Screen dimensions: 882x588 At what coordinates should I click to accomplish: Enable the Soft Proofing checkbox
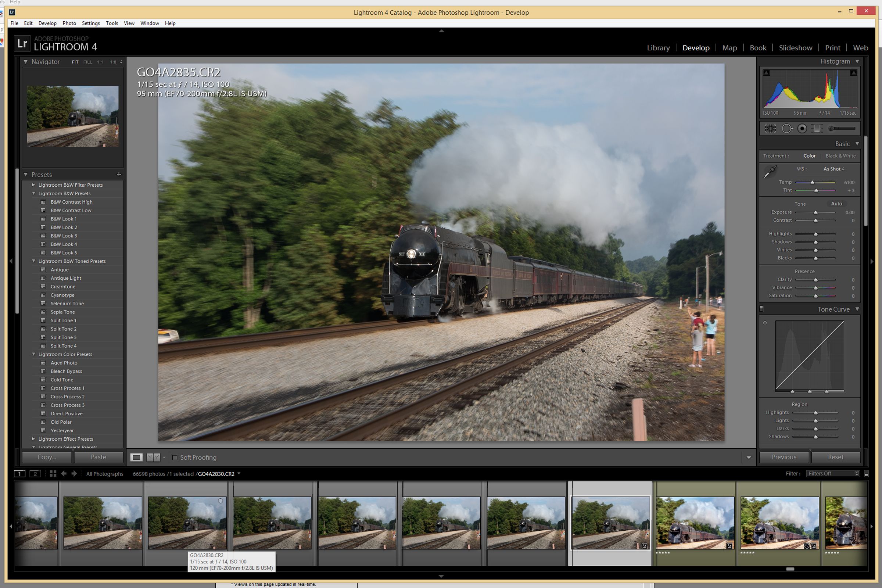point(175,458)
